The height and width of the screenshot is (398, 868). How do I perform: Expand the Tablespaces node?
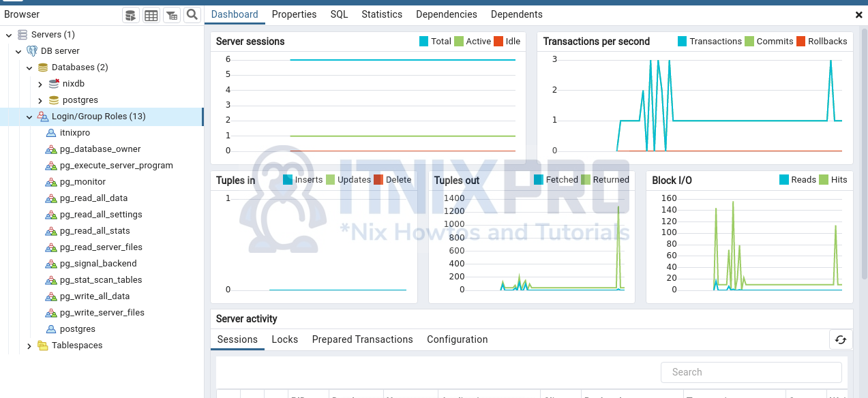pyautogui.click(x=29, y=346)
